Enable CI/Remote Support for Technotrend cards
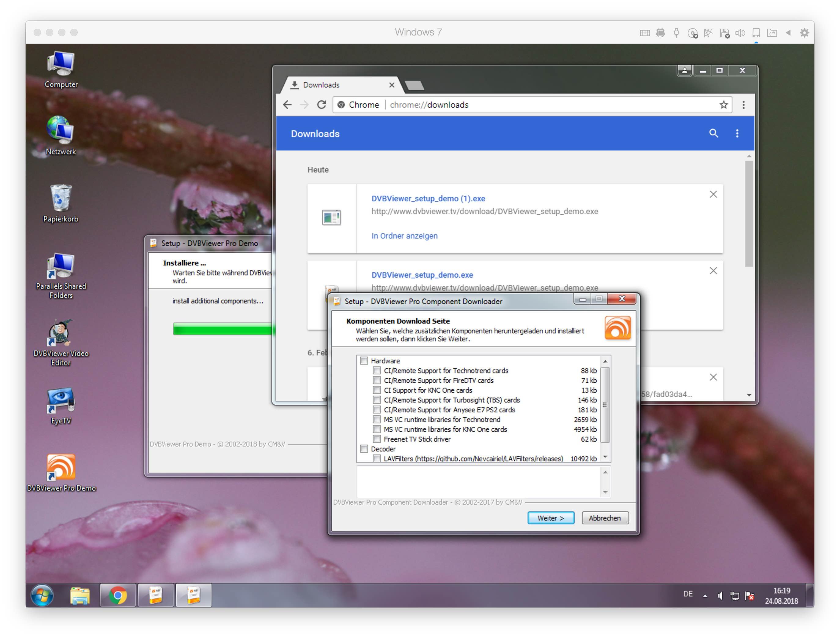The width and height of the screenshot is (840, 638). (377, 370)
